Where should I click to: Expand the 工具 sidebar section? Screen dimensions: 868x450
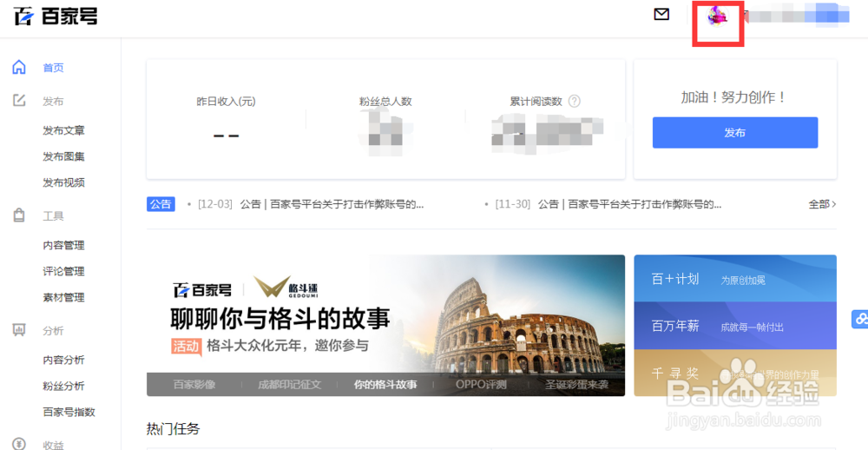point(53,216)
